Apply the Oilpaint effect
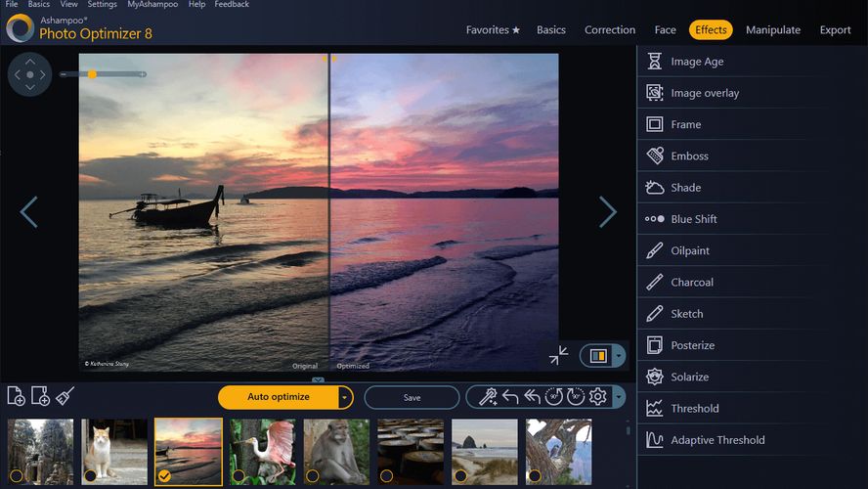Image resolution: width=868 pixels, height=489 pixels. point(689,250)
